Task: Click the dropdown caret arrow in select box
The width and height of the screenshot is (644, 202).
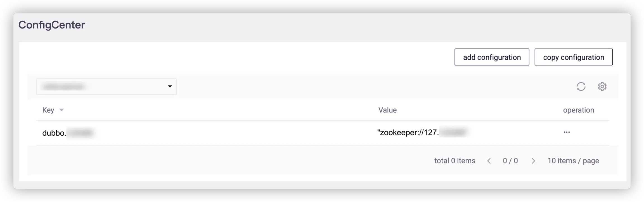Action: [x=170, y=86]
